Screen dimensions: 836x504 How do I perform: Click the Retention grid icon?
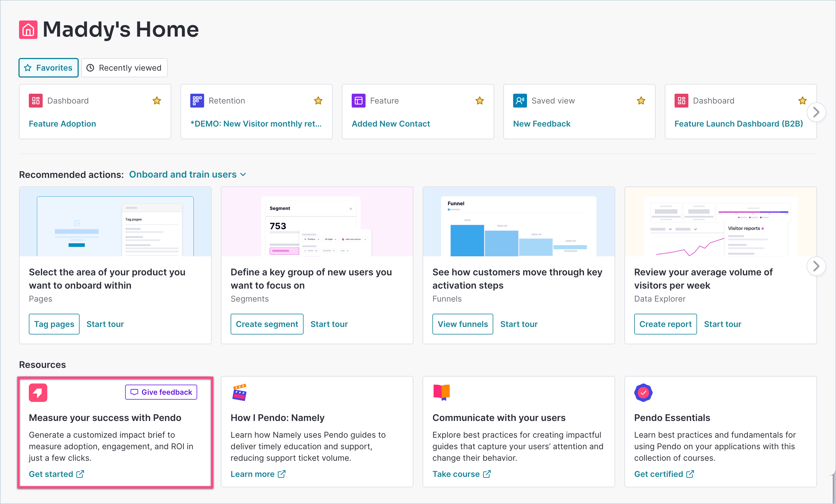(x=197, y=101)
